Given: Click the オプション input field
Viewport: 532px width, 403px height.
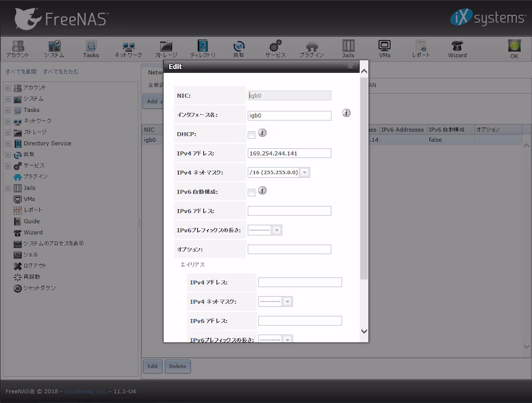Looking at the screenshot, I should [290, 249].
